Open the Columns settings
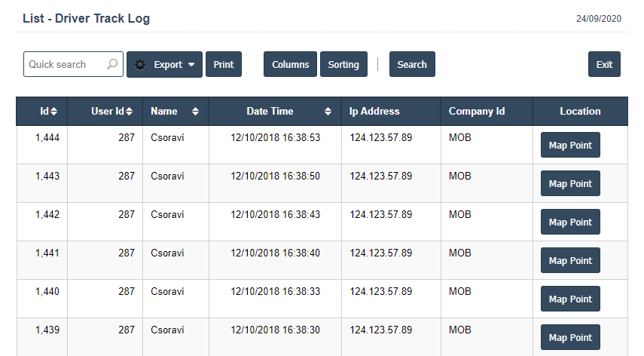The image size is (644, 356). (x=290, y=65)
